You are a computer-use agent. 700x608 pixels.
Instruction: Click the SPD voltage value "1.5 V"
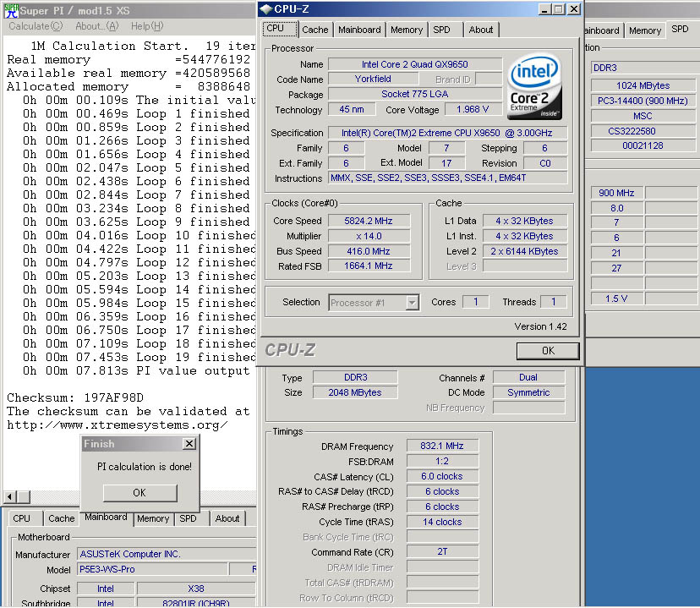click(x=617, y=299)
